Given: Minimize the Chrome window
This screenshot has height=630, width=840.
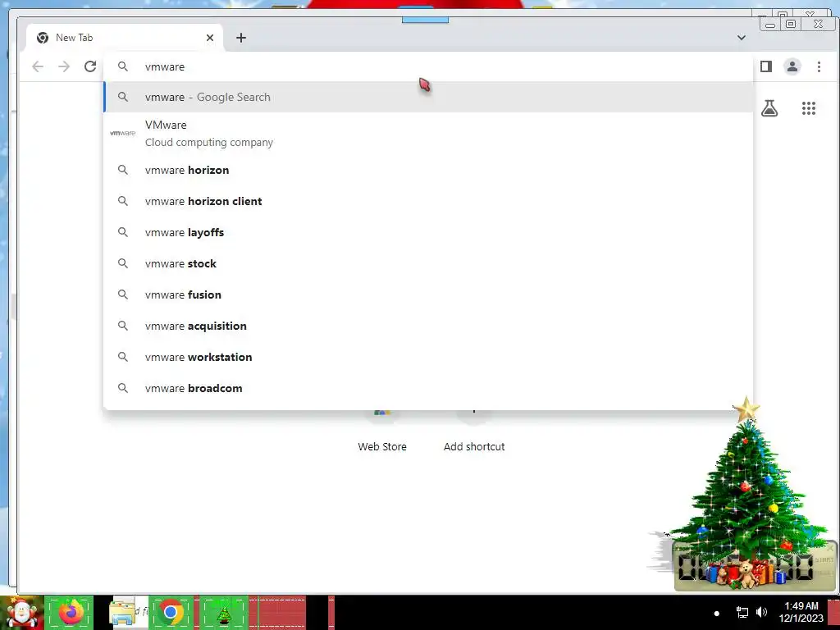Looking at the screenshot, I should click(x=770, y=24).
